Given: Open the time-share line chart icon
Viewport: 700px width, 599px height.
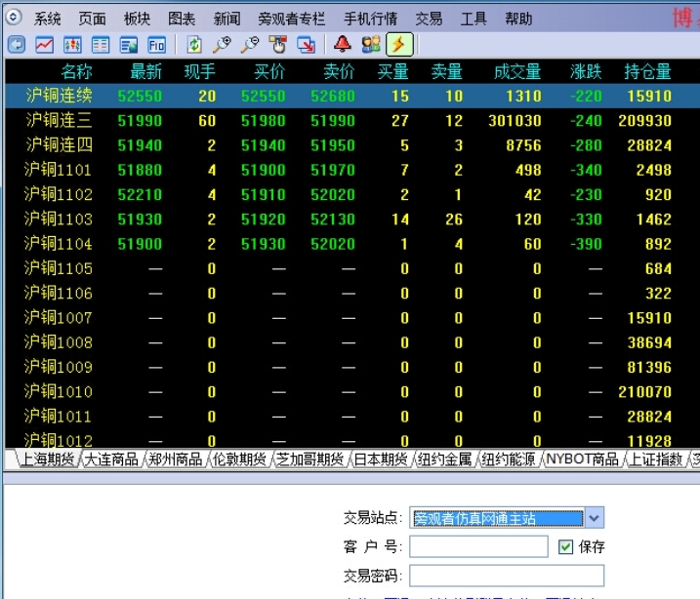Looking at the screenshot, I should [x=45, y=45].
